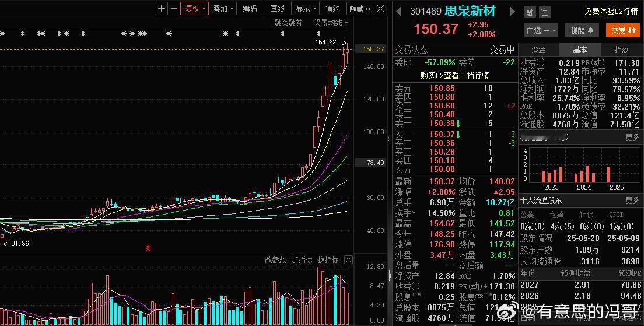Open the 复权 adjustment dropdown
The width and height of the screenshot is (644, 326).
[x=194, y=9]
